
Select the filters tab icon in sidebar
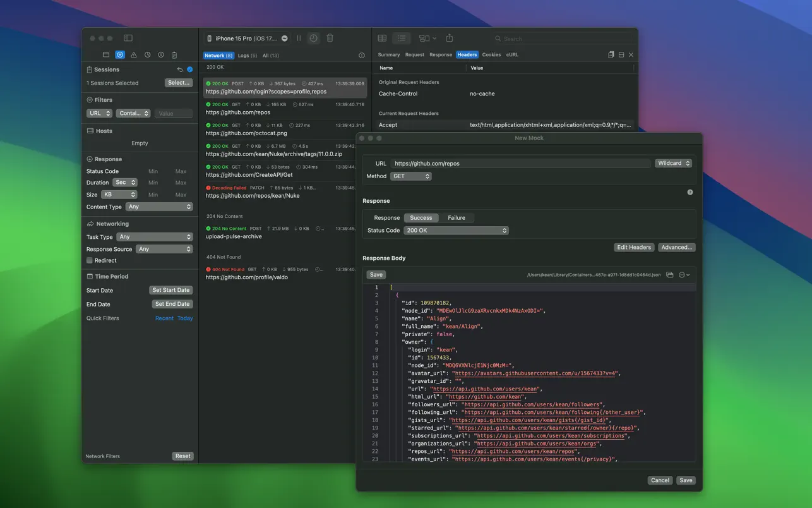[x=120, y=55]
